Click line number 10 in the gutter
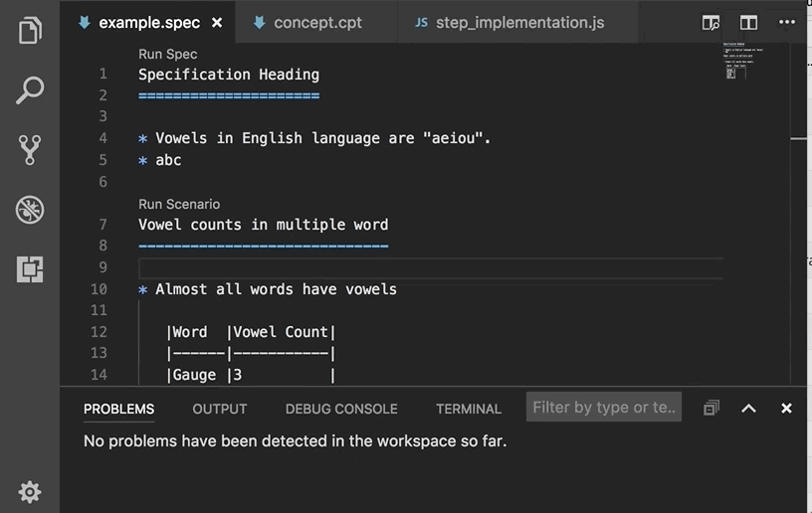 point(99,289)
